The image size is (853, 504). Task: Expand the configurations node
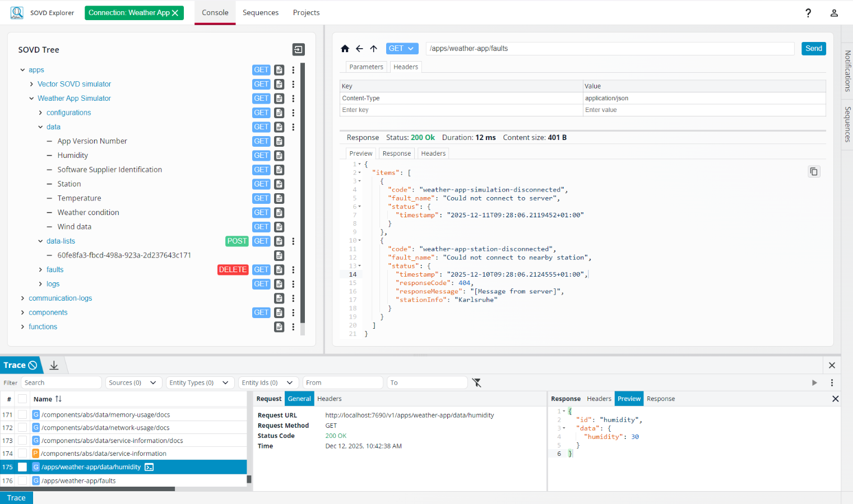pyautogui.click(x=40, y=113)
